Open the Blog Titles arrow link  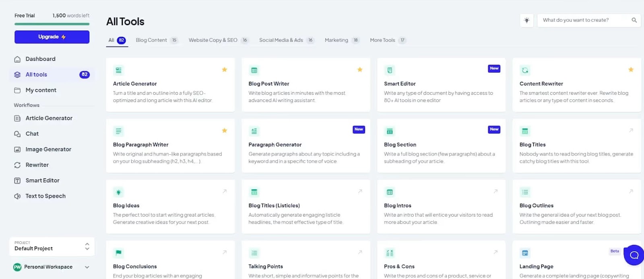point(631,130)
